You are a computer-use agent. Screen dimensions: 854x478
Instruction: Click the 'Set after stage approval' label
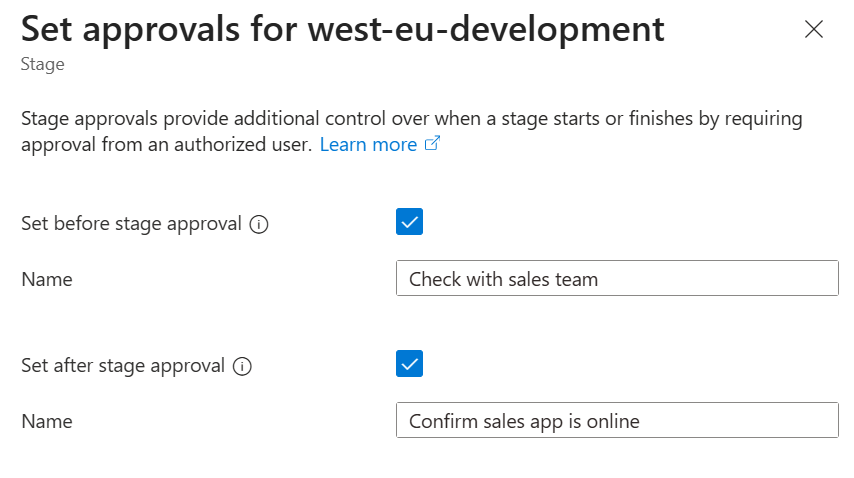pyautogui.click(x=123, y=366)
